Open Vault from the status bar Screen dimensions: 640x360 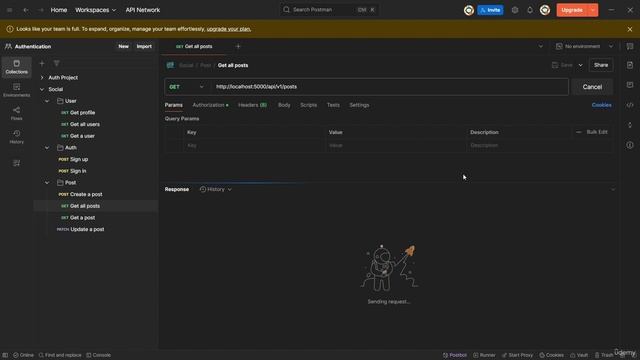(x=579, y=355)
